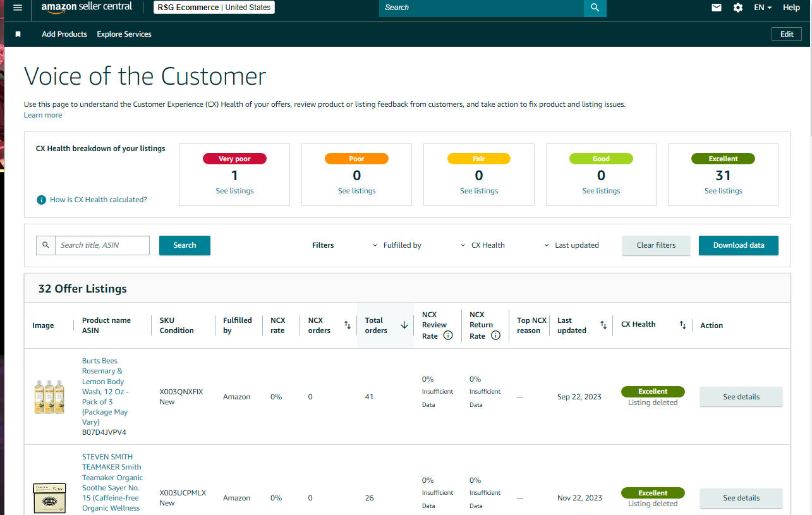Click the Excellent badge in Steven Smith row
This screenshot has width=812, height=515.
pos(653,493)
